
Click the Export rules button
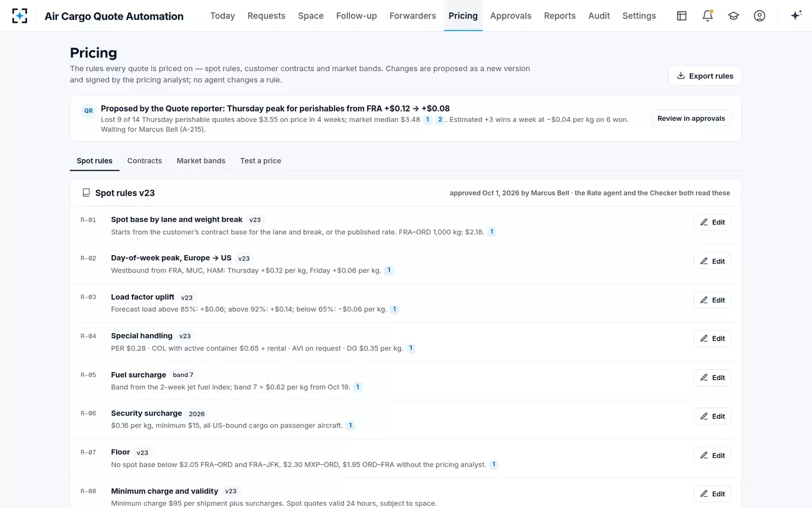point(705,76)
